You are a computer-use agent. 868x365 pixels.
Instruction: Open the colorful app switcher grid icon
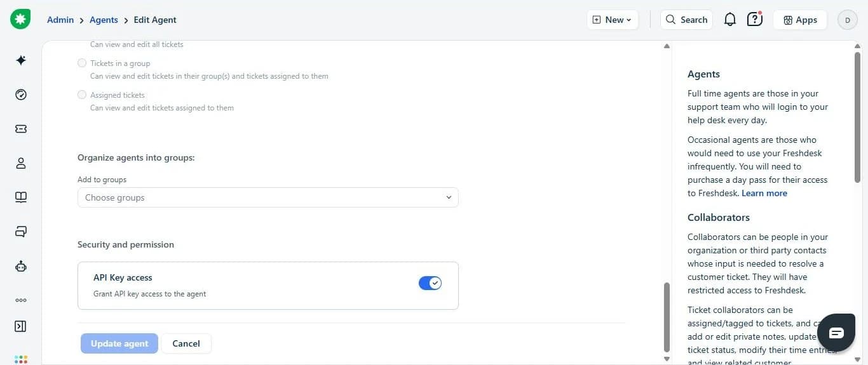(x=21, y=360)
